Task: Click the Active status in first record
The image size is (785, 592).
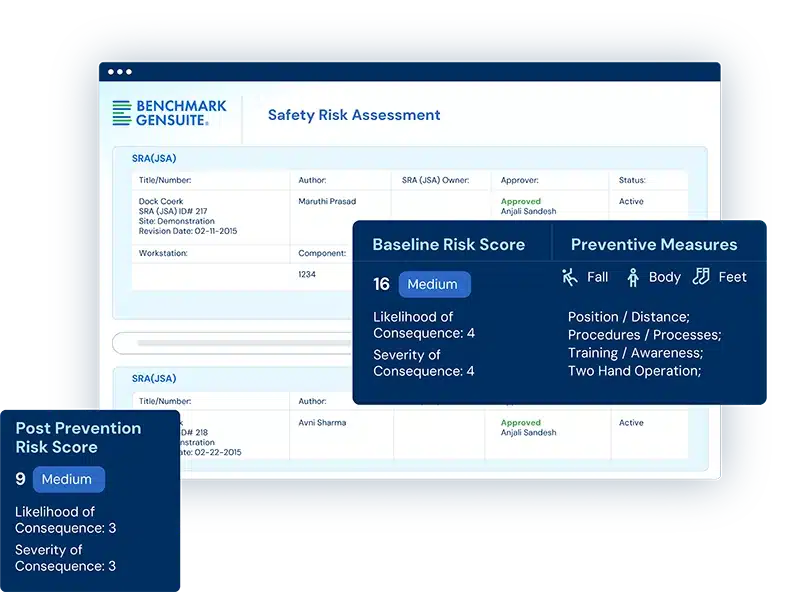Action: 631,201
